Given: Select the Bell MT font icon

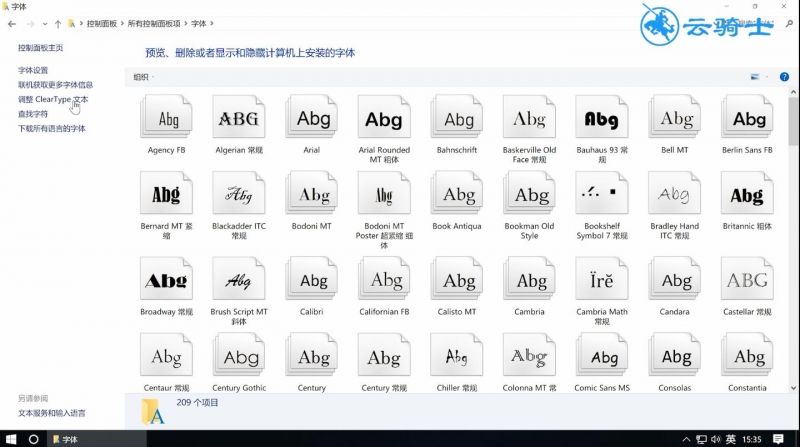Looking at the screenshot, I should [x=674, y=117].
